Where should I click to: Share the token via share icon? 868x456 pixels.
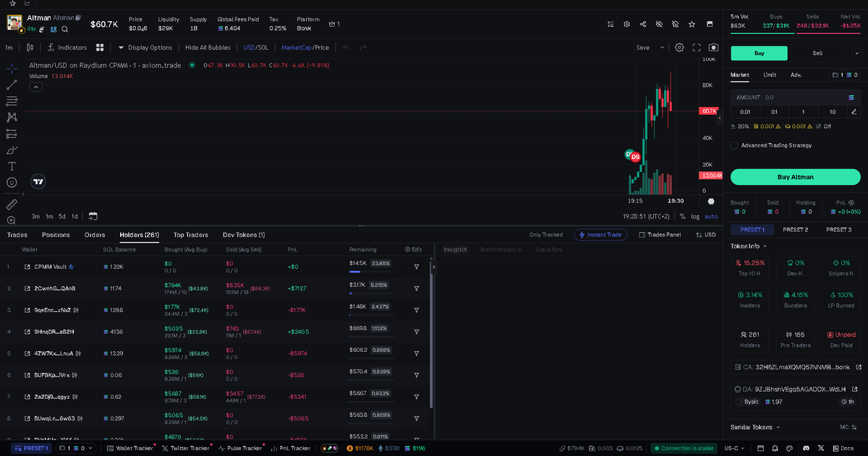tap(643, 24)
